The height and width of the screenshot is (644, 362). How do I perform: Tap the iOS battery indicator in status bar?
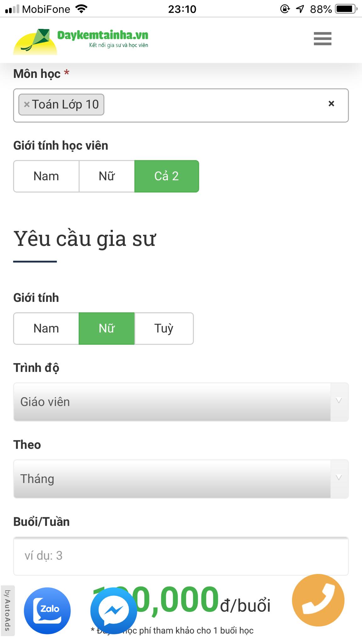346,9
